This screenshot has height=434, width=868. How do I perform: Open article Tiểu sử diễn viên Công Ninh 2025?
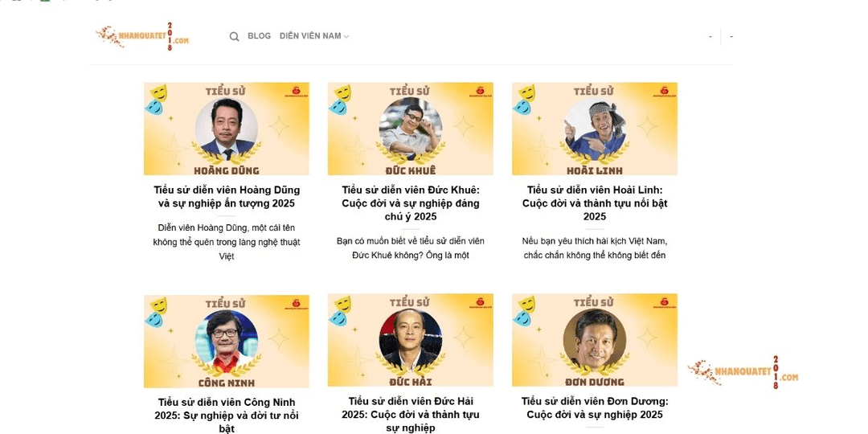[227, 416]
